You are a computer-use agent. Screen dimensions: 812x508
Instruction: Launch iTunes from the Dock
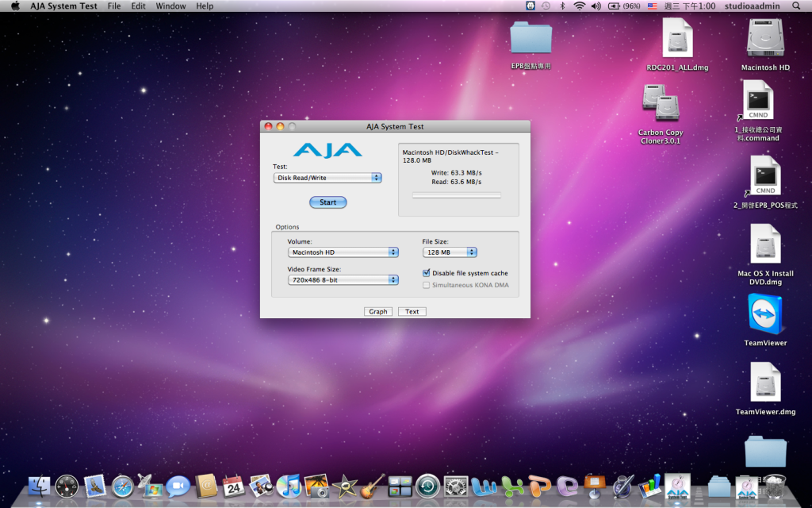click(x=289, y=487)
